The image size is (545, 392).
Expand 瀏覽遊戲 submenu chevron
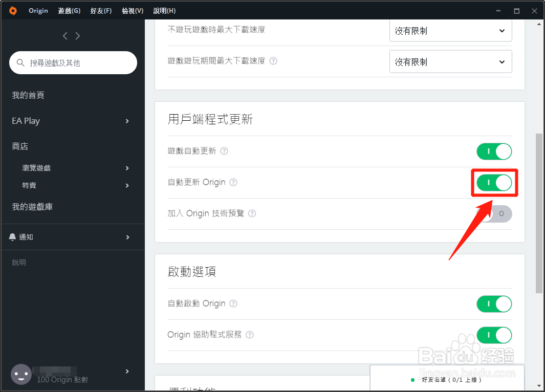pyautogui.click(x=127, y=168)
